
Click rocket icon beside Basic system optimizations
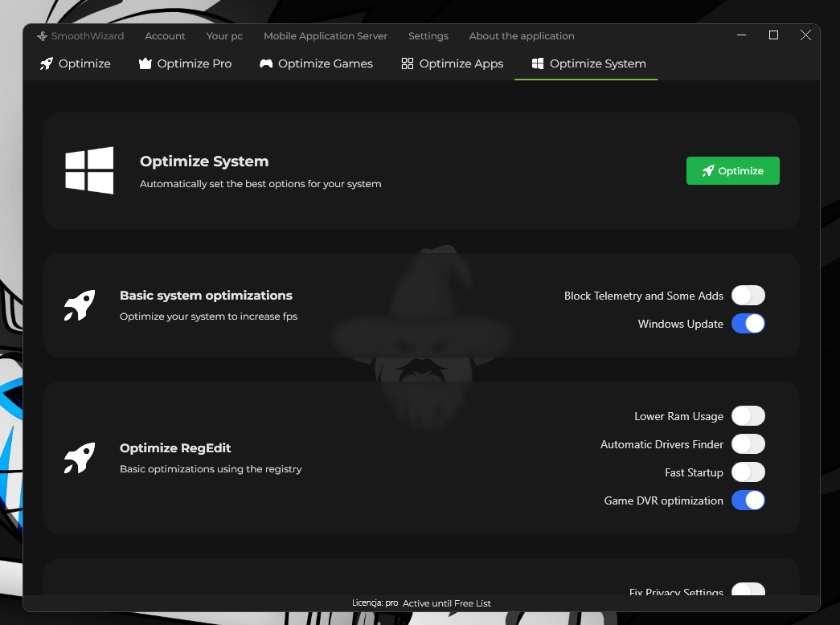point(80,305)
